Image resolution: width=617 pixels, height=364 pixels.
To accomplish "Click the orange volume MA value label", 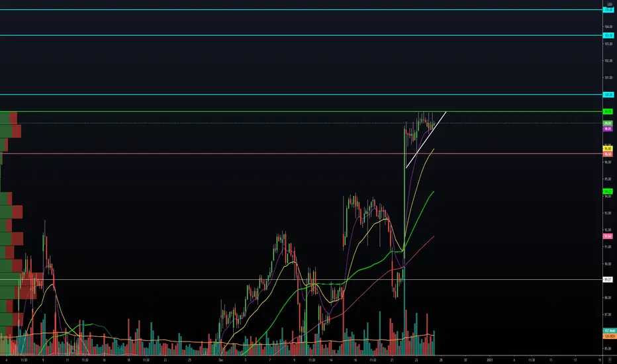I will [610, 336].
